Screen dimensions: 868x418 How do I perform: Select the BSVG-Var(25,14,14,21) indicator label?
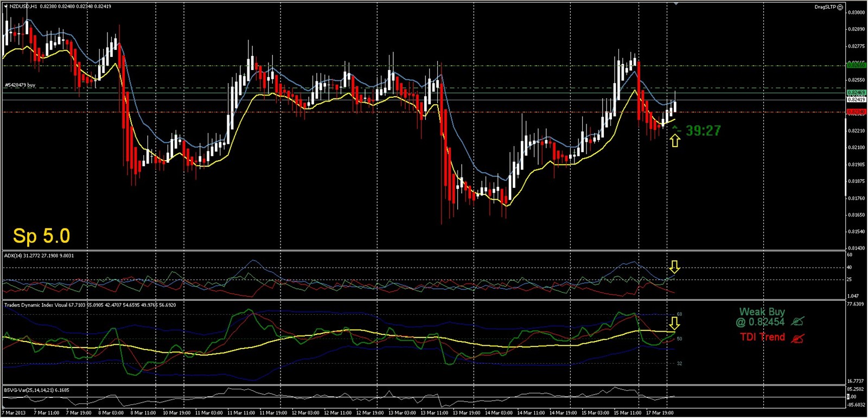click(x=37, y=390)
